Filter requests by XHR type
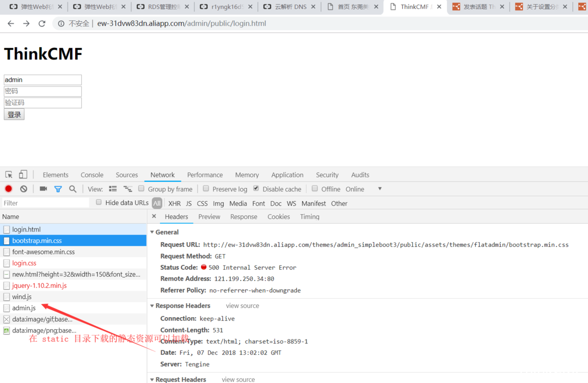Screen dimensions: 588x383 click(174, 203)
